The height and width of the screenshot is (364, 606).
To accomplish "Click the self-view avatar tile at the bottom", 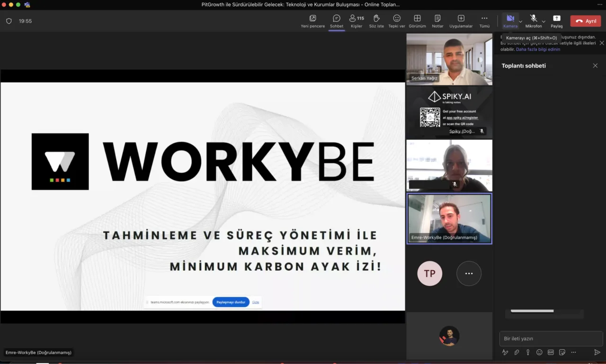I will 449,336.
